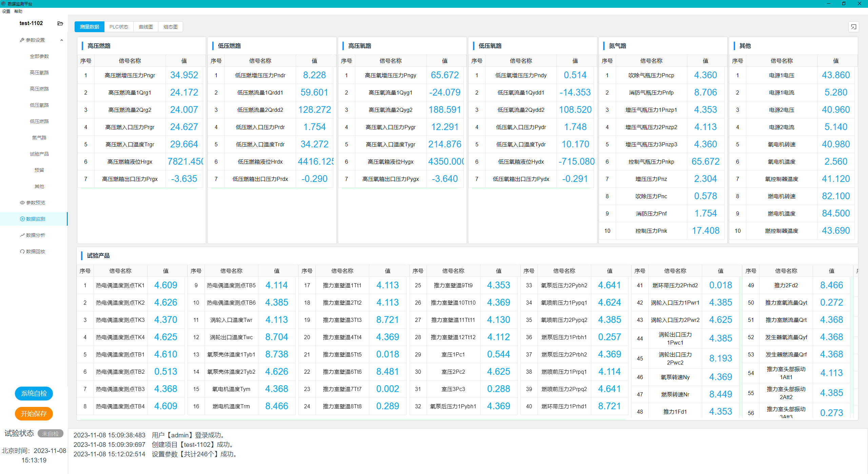This screenshot has width=868, height=474.
Task: Click the app logo in title bar
Action: [x=3, y=4]
